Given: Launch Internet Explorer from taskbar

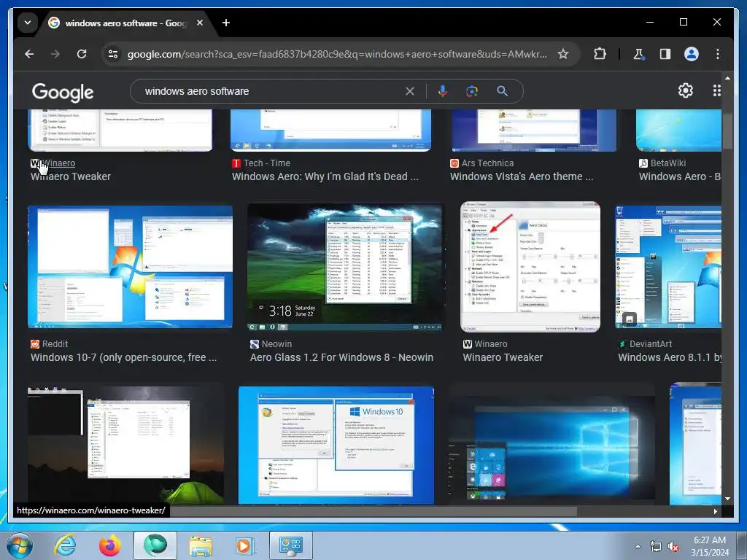Looking at the screenshot, I should (x=65, y=545).
